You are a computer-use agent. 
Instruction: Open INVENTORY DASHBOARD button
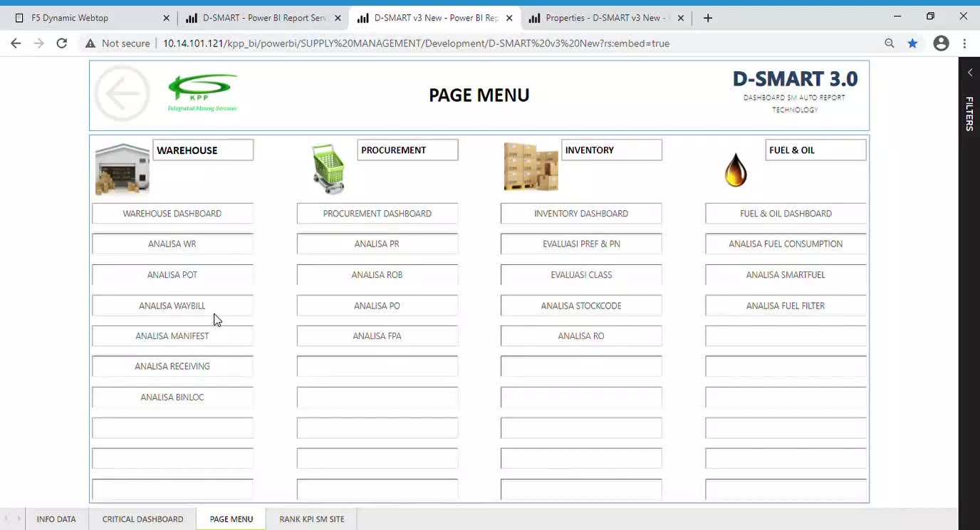581,214
